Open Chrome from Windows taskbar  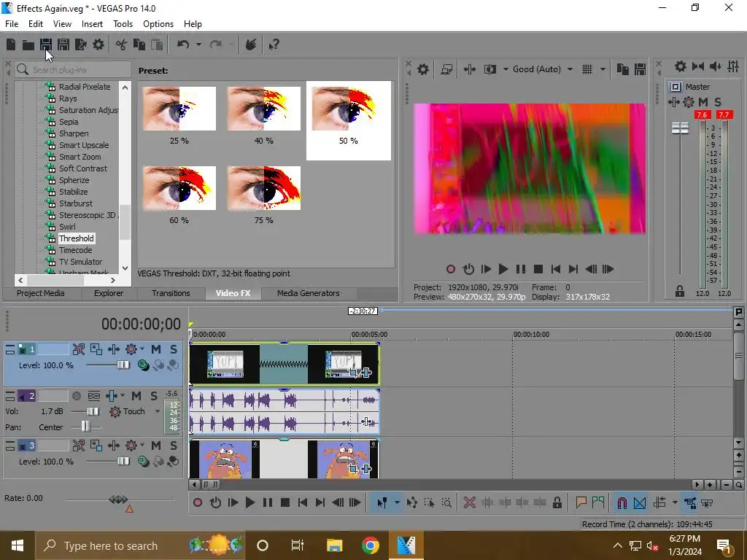click(x=370, y=545)
